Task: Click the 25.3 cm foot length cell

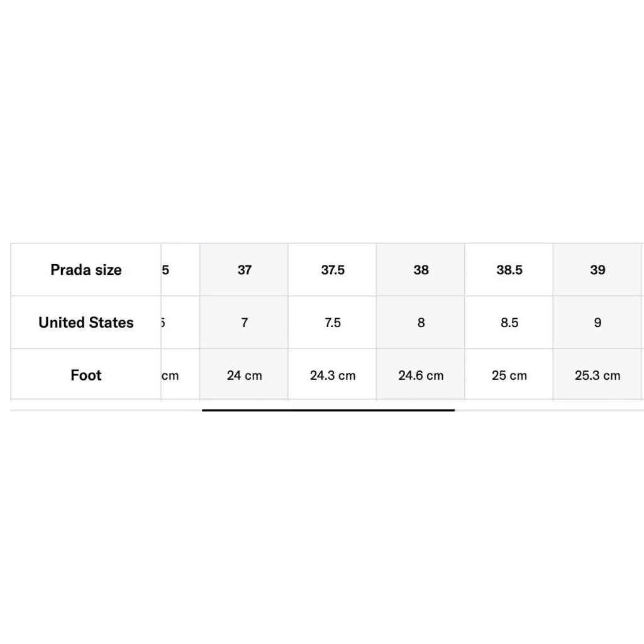Action: (x=597, y=375)
